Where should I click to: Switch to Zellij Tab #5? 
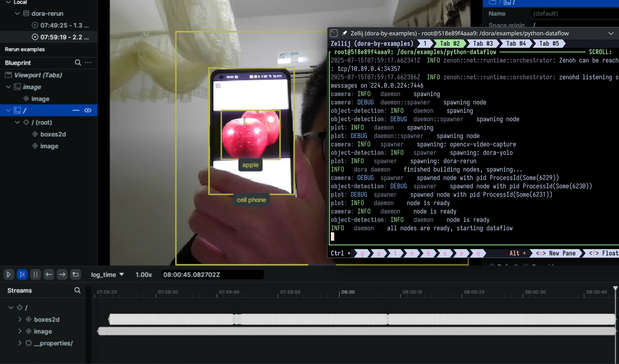[549, 44]
